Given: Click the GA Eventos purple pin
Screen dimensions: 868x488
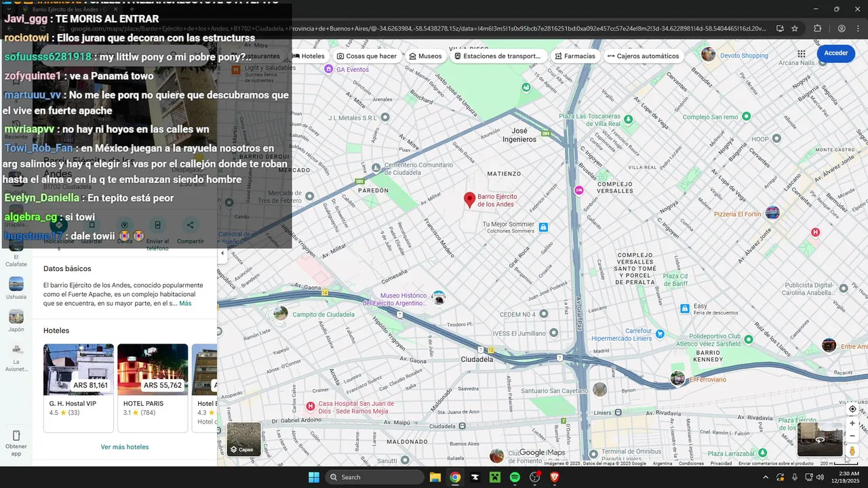Looking at the screenshot, I should [329, 69].
